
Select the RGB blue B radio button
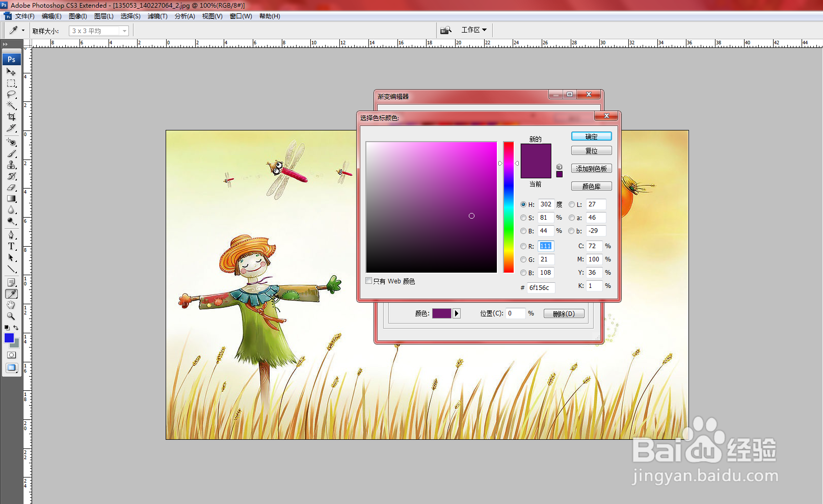pyautogui.click(x=523, y=273)
